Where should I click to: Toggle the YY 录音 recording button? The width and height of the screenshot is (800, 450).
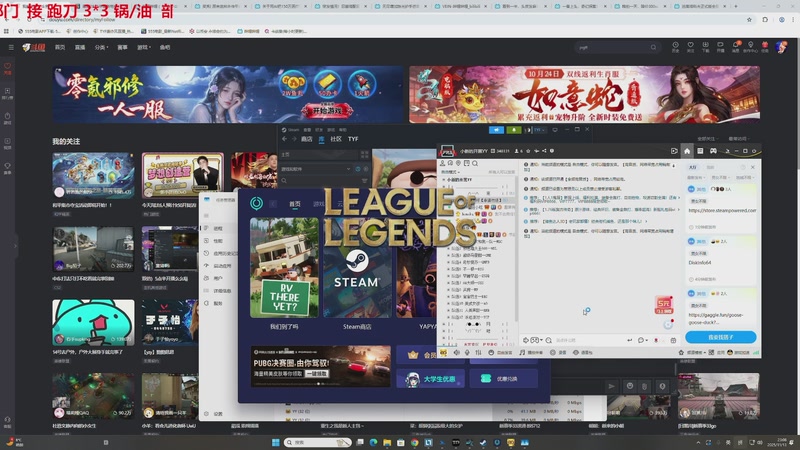(x=559, y=353)
